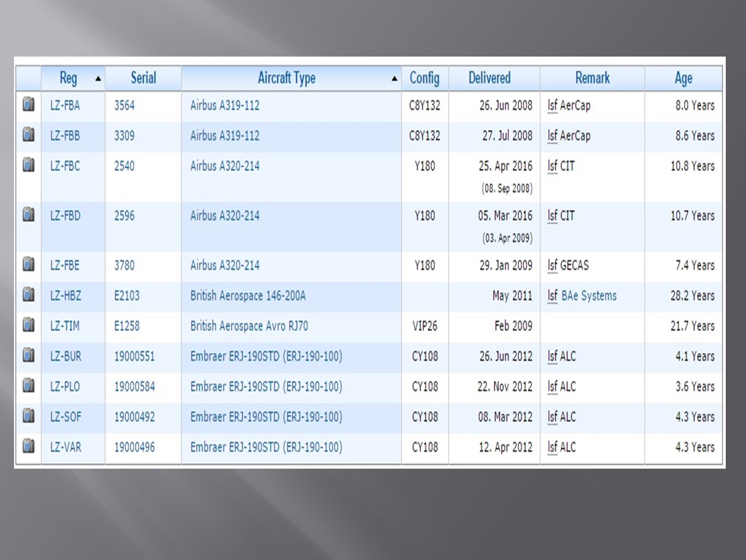Image resolution: width=746 pixels, height=560 pixels.
Task: Select delivered date 26. Jun 2008
Action: click(x=506, y=105)
